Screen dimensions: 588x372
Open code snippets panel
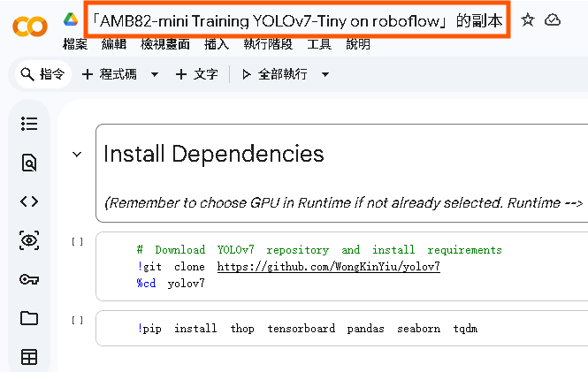[x=29, y=201]
